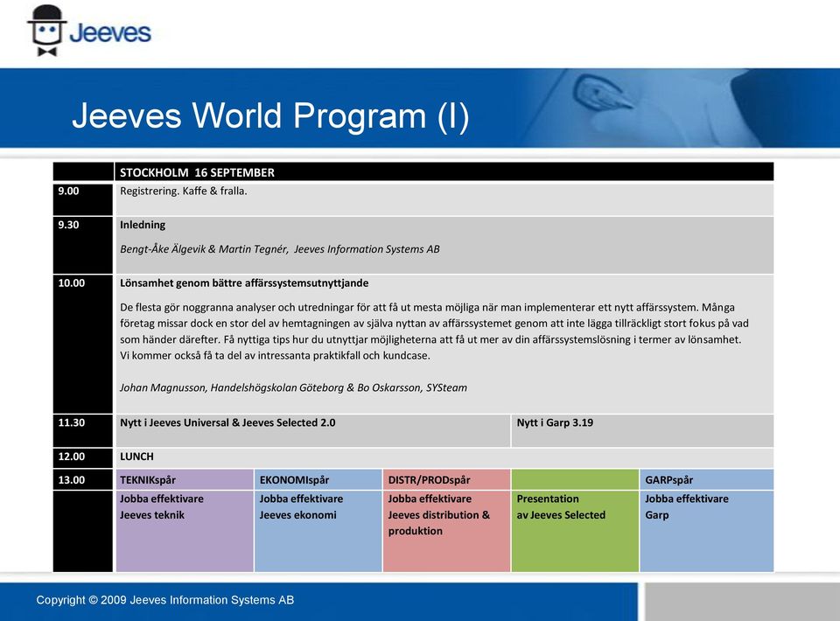Click line 'Vi kommer också få ta del'

coord(275,355)
